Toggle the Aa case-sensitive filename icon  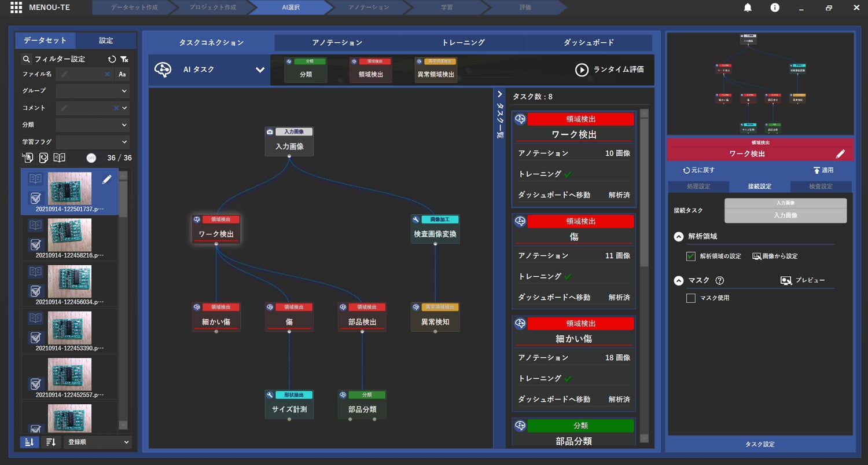coord(122,75)
